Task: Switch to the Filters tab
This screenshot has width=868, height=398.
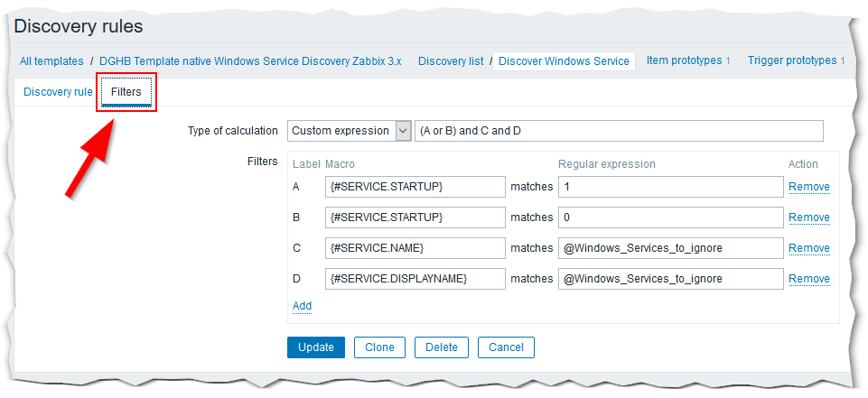Action: (126, 92)
